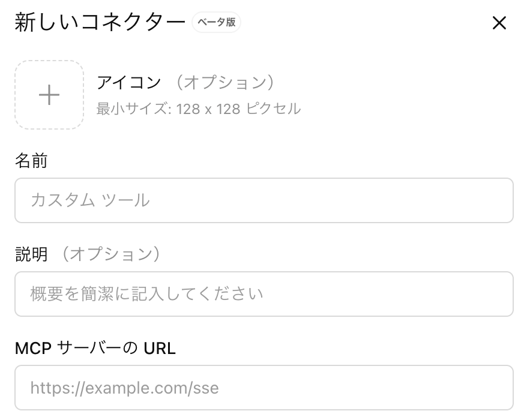Click the MCP サーバーの URL label
The width and height of the screenshot is (527, 420).
click(95, 348)
